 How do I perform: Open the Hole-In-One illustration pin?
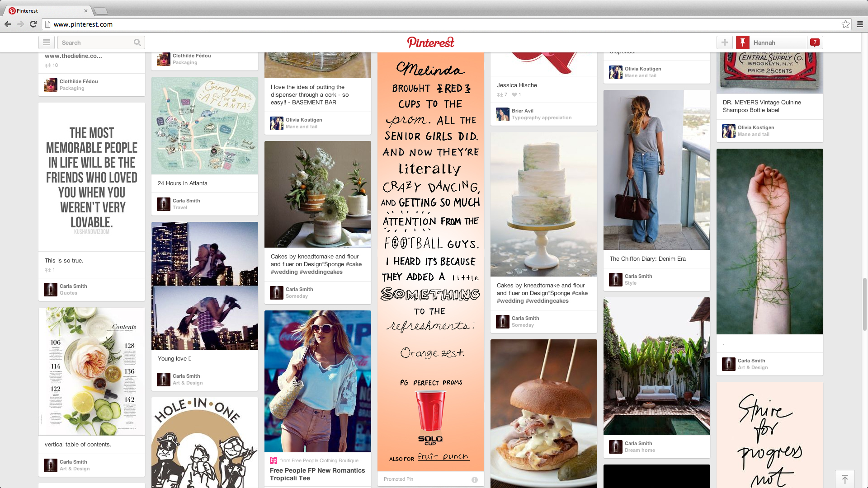[x=205, y=442]
